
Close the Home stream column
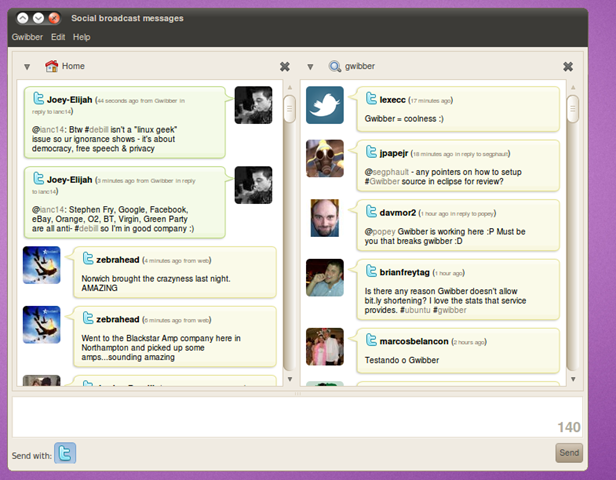click(285, 67)
